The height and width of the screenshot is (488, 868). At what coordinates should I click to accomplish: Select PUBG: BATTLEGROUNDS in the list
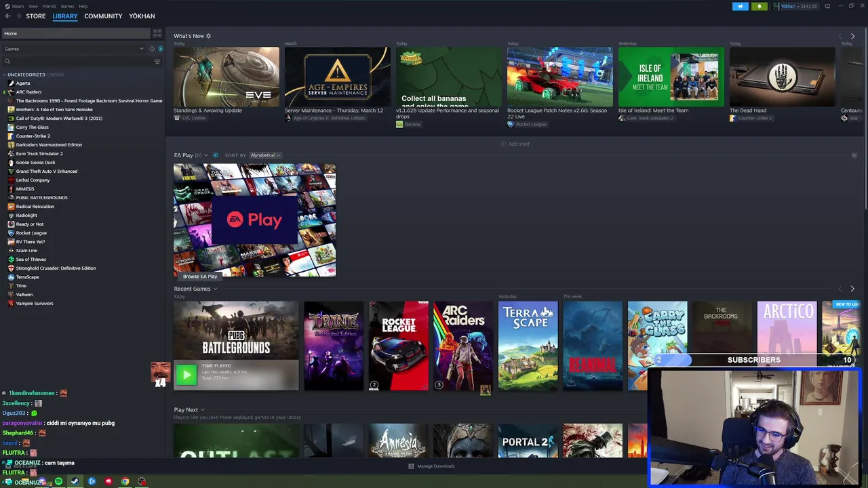41,198
